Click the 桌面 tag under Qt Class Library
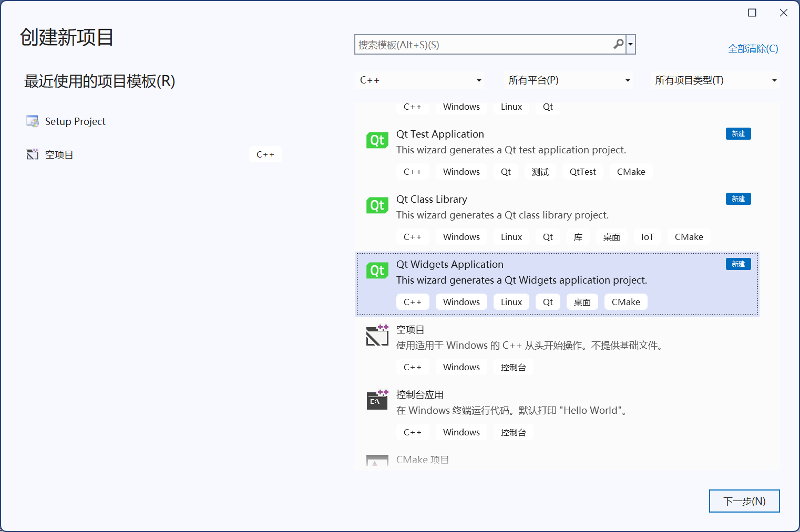 (612, 237)
